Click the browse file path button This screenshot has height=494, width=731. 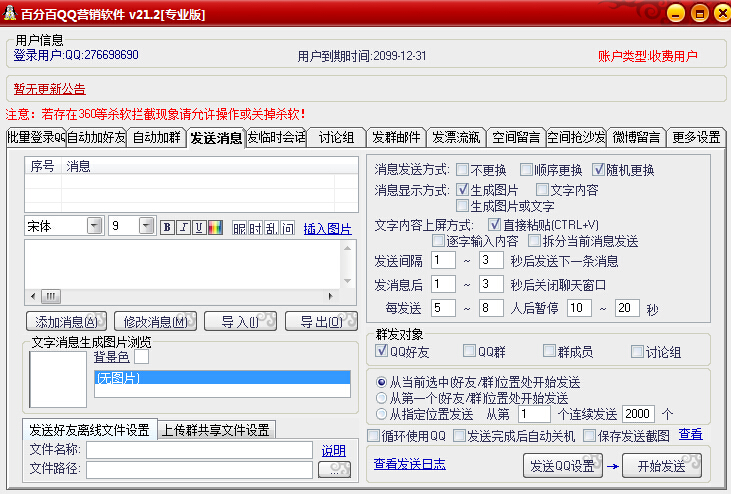pos(334,469)
